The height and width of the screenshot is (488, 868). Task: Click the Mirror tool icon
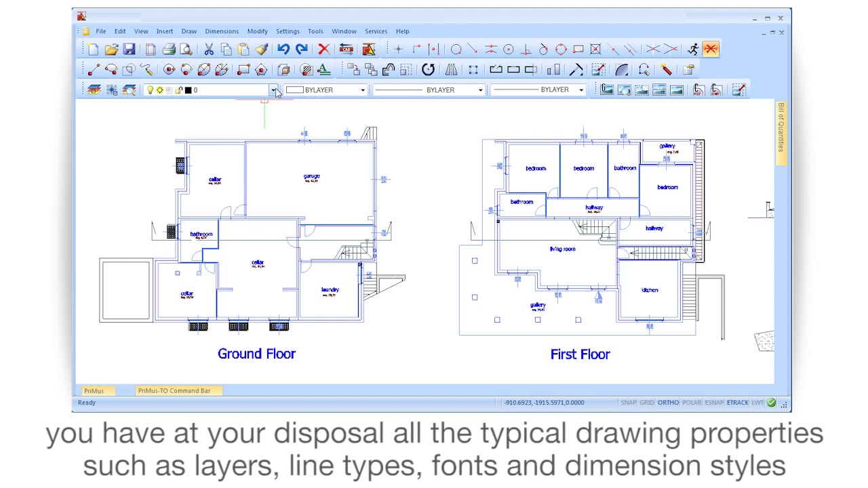tap(451, 69)
